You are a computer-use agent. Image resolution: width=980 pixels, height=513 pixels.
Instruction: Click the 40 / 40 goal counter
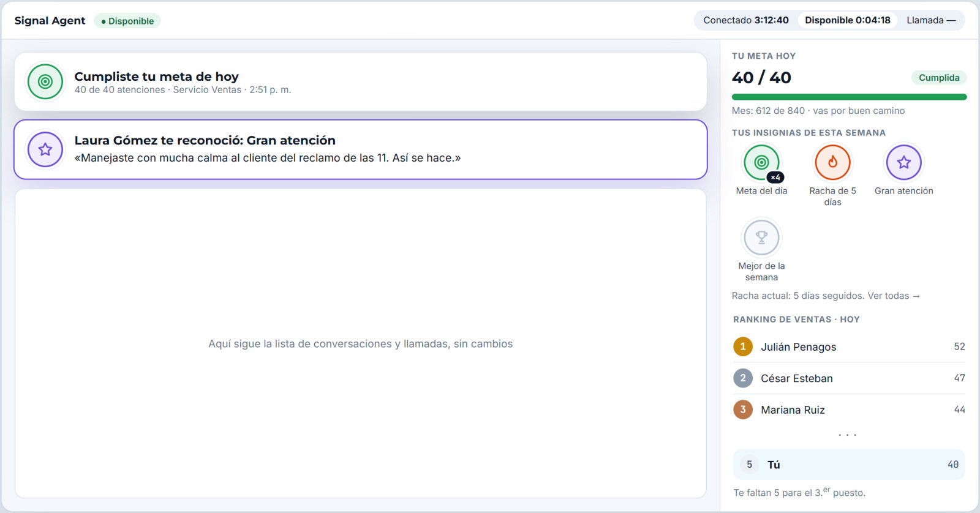(x=761, y=78)
